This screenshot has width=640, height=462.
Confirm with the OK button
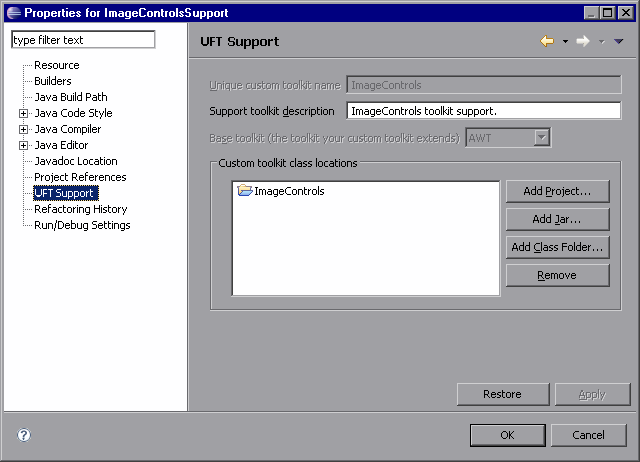[x=508, y=435]
